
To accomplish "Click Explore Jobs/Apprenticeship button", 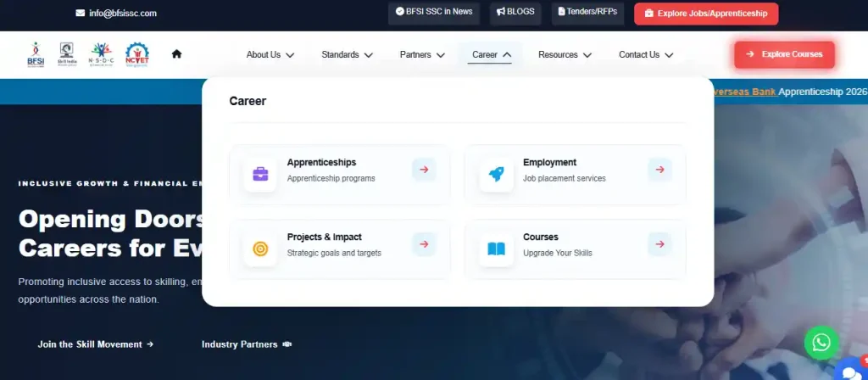I will pyautogui.click(x=706, y=14).
